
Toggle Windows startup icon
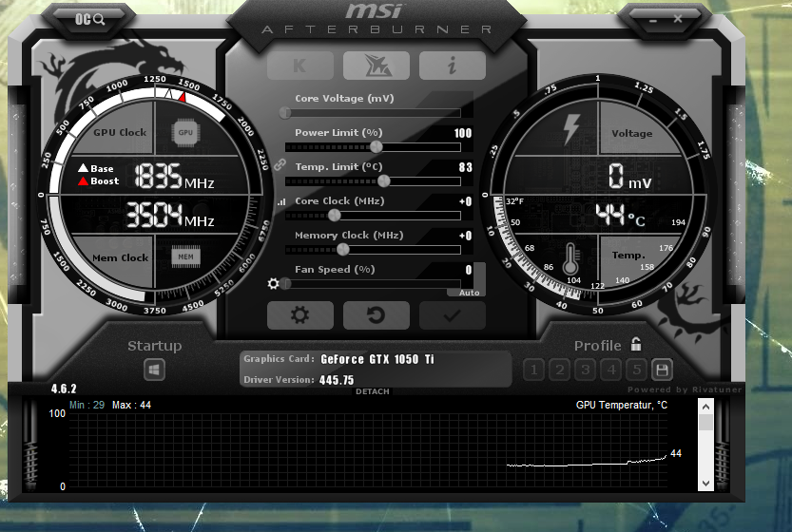[154, 370]
